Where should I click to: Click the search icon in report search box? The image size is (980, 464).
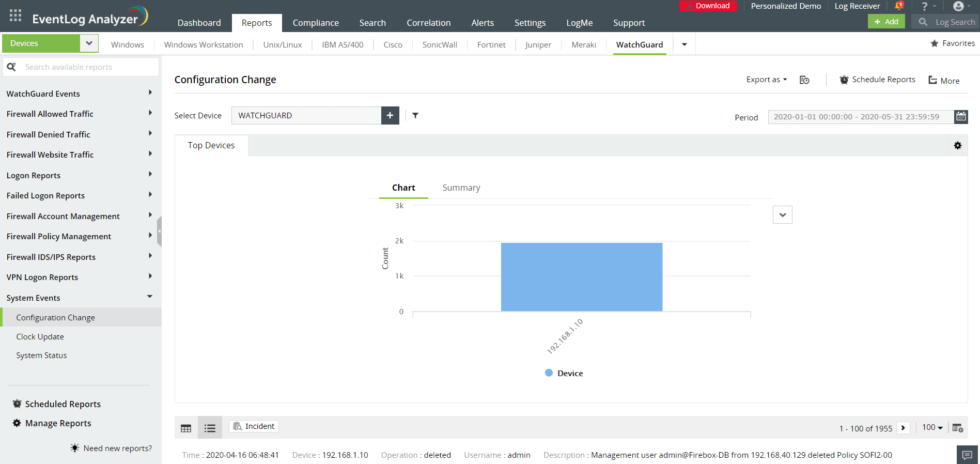coord(11,67)
